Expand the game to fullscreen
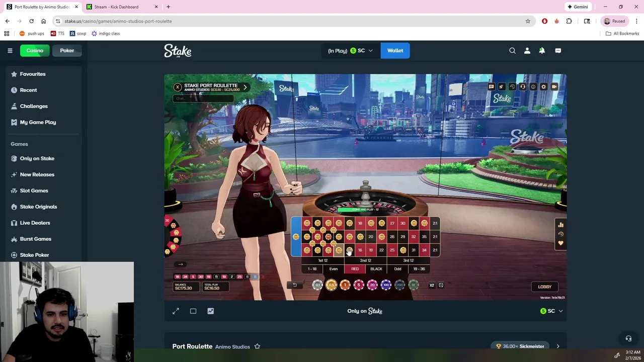 [x=176, y=311]
